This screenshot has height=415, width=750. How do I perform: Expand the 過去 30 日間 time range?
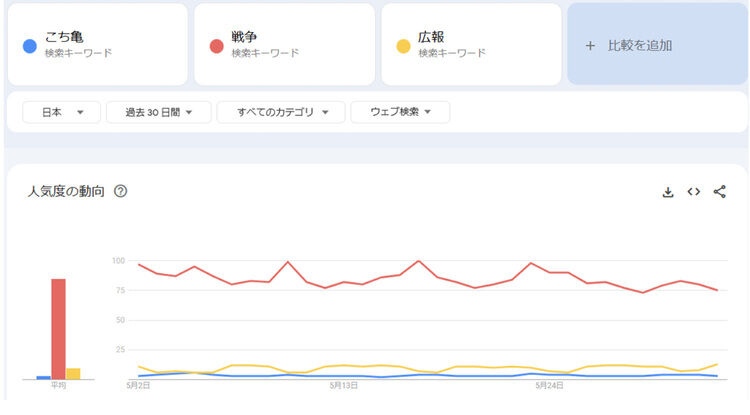(158, 112)
